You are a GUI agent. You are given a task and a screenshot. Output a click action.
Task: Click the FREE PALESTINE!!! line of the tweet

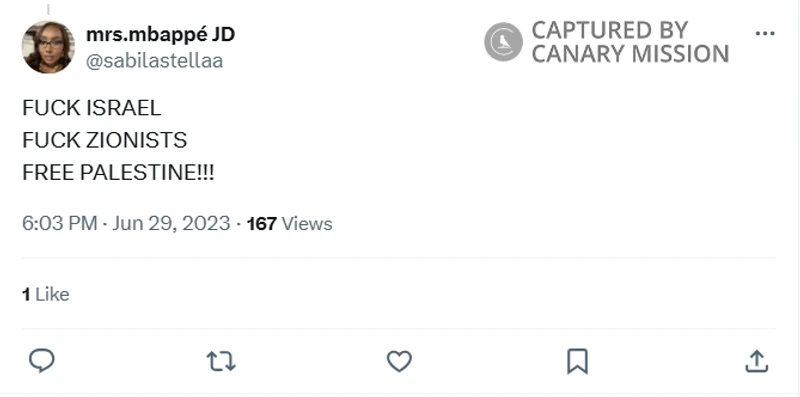click(118, 173)
